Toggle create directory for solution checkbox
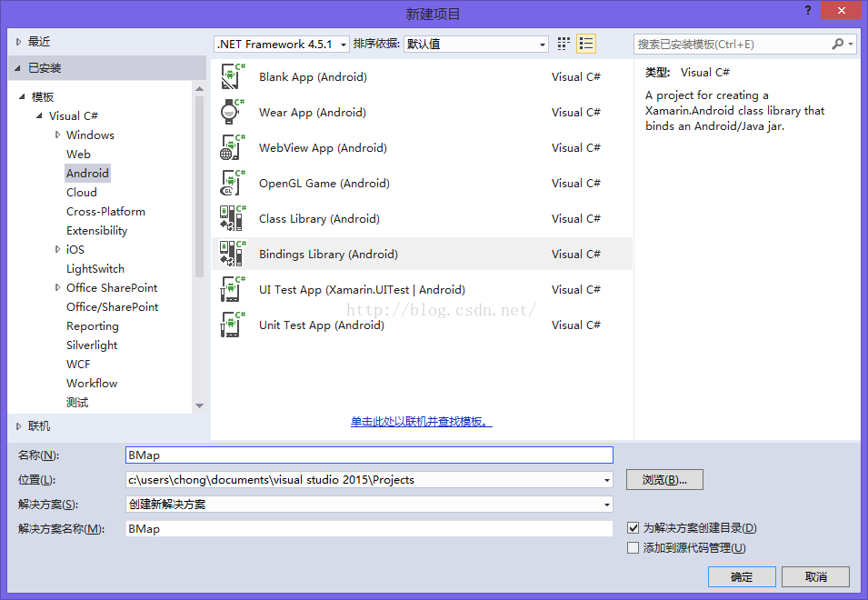Image resolution: width=868 pixels, height=600 pixels. [x=633, y=528]
